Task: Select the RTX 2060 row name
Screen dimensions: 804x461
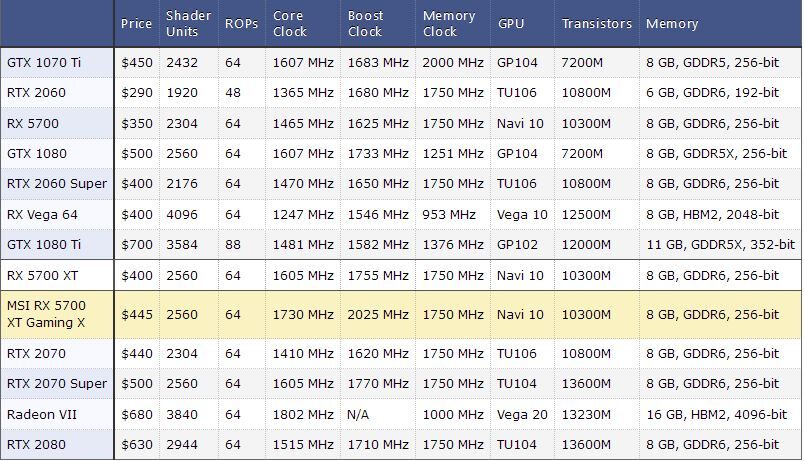Action: pos(36,93)
